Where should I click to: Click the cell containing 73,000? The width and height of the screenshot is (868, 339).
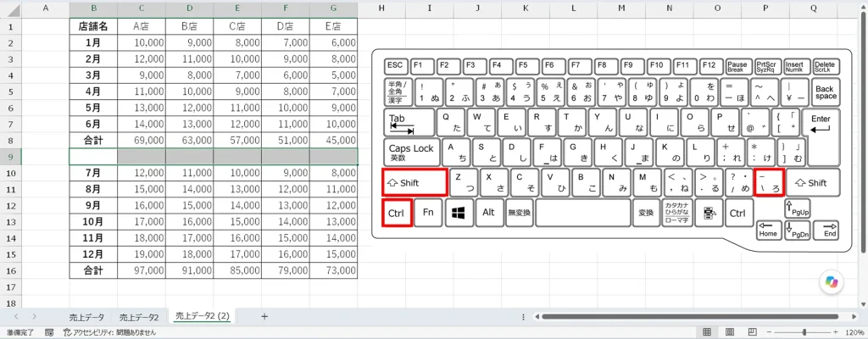coord(333,271)
